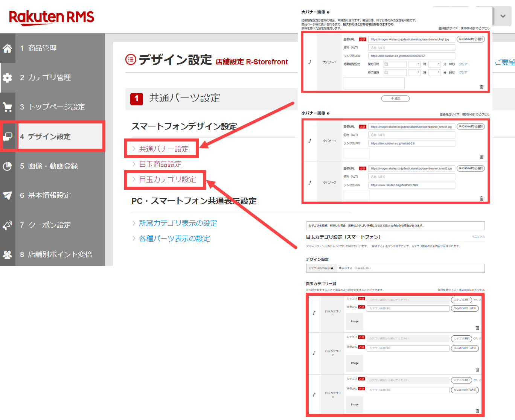Select the 表示しない radio button

click(356, 268)
